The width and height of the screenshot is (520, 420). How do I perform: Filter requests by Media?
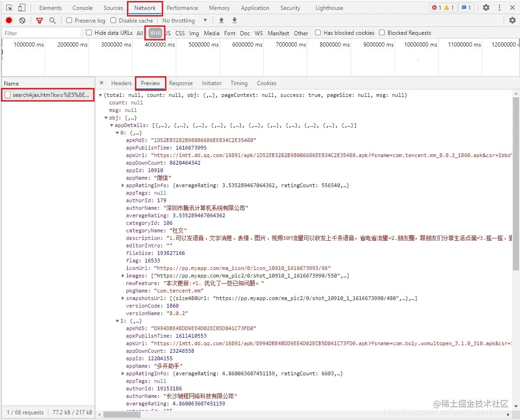point(212,33)
